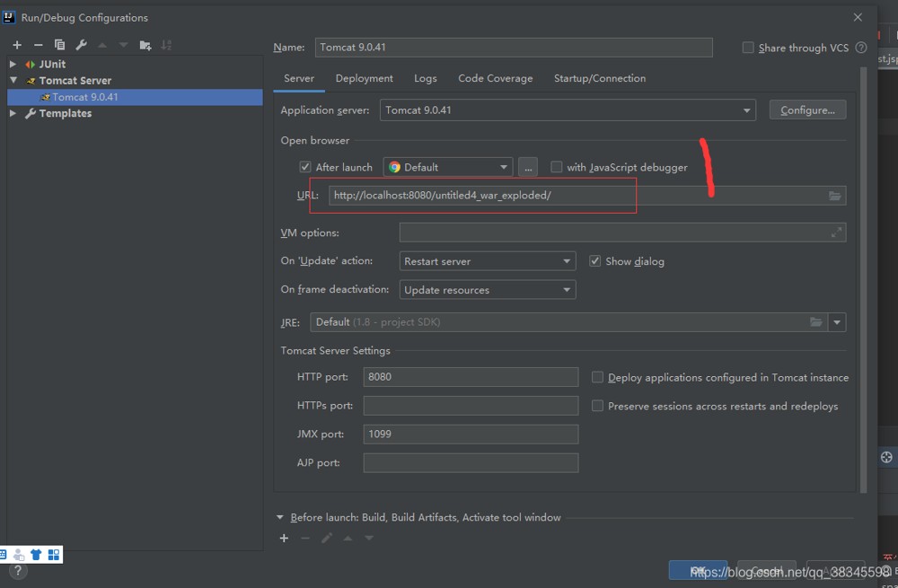898x588 pixels.
Task: Expand the JUnit node
Action: click(13, 64)
